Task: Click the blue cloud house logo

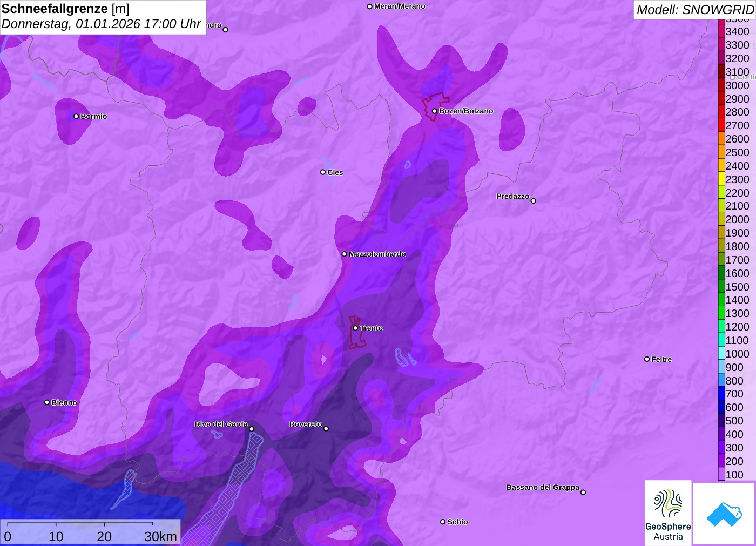Action: click(x=724, y=514)
